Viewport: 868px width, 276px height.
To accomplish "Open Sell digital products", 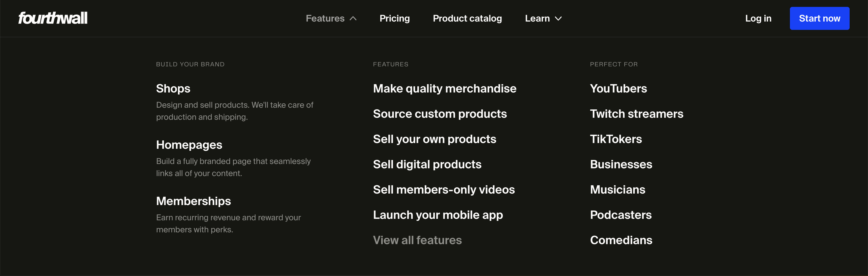I will (x=427, y=165).
